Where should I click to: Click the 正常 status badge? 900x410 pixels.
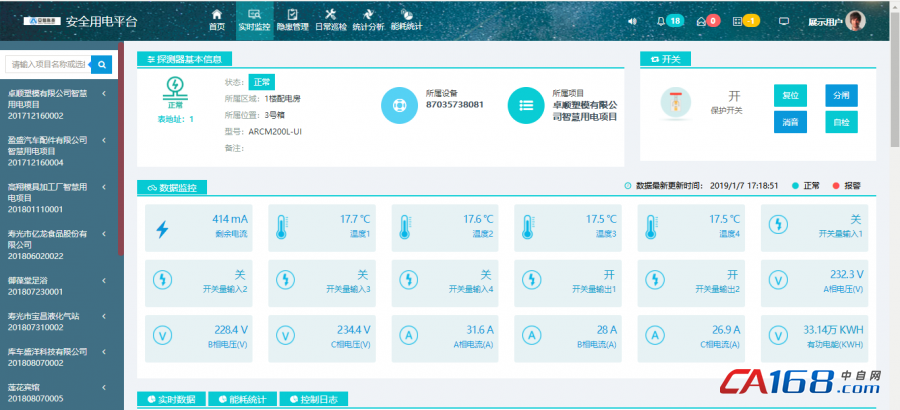click(x=261, y=82)
